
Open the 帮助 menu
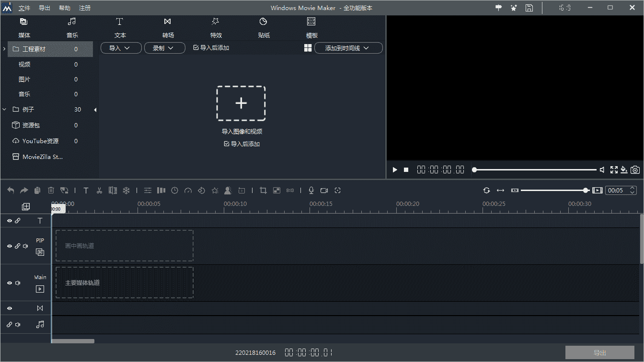coord(65,8)
